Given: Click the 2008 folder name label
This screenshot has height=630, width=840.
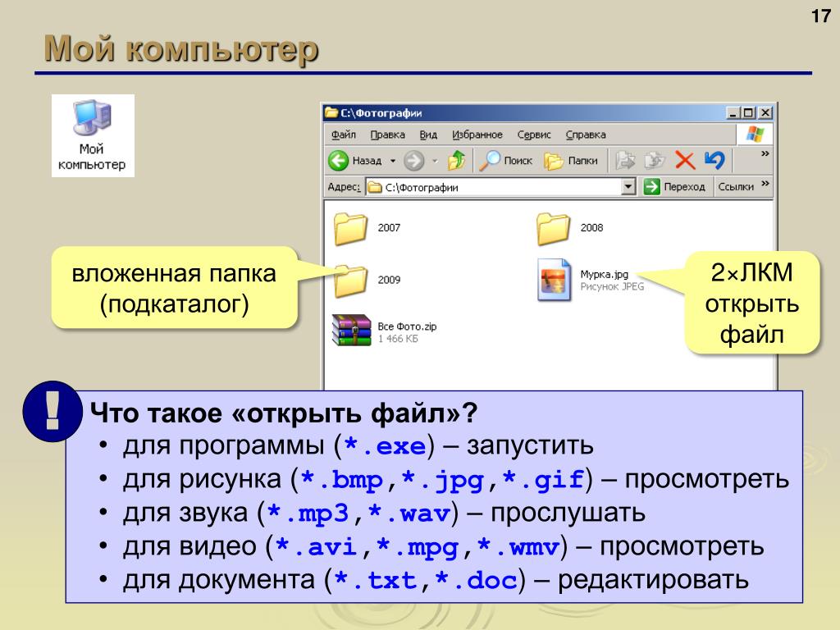Looking at the screenshot, I should pos(591,228).
